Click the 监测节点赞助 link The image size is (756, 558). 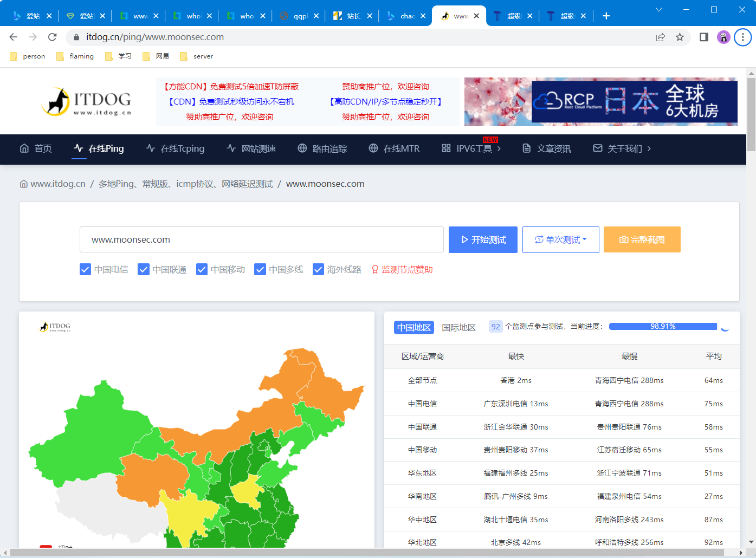(402, 269)
